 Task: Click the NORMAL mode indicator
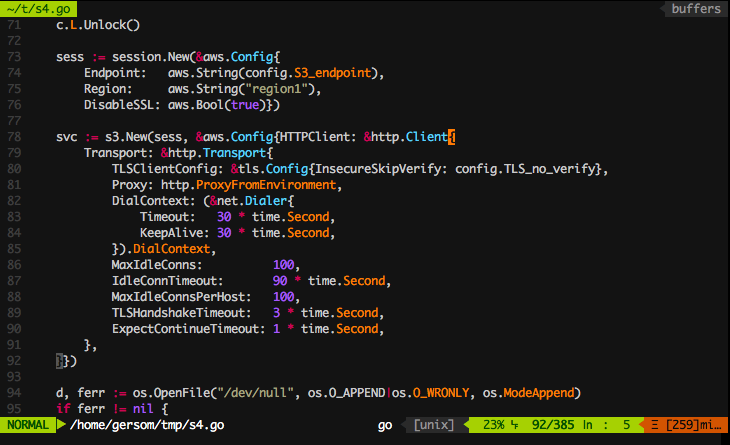click(x=27, y=425)
